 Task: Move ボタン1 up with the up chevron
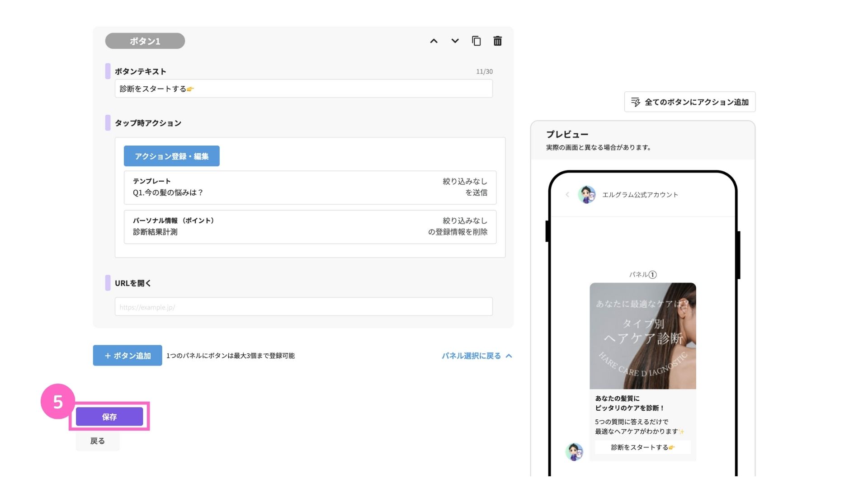pyautogui.click(x=434, y=41)
